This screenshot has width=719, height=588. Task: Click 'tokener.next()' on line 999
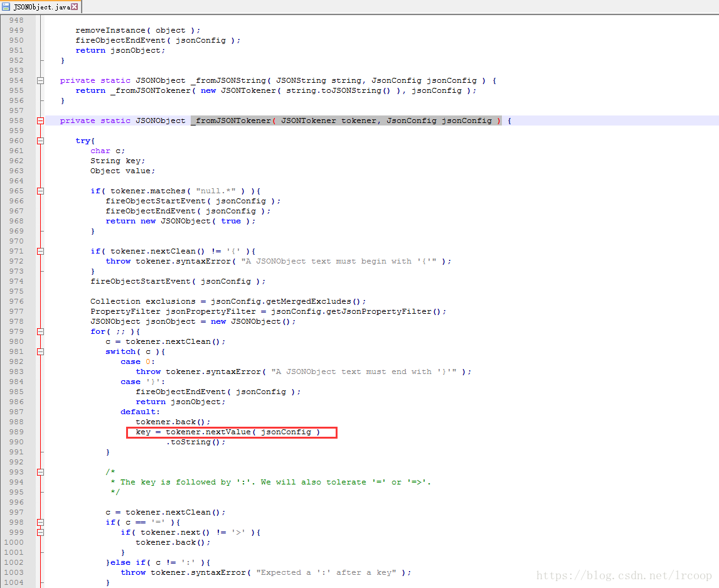point(175,533)
